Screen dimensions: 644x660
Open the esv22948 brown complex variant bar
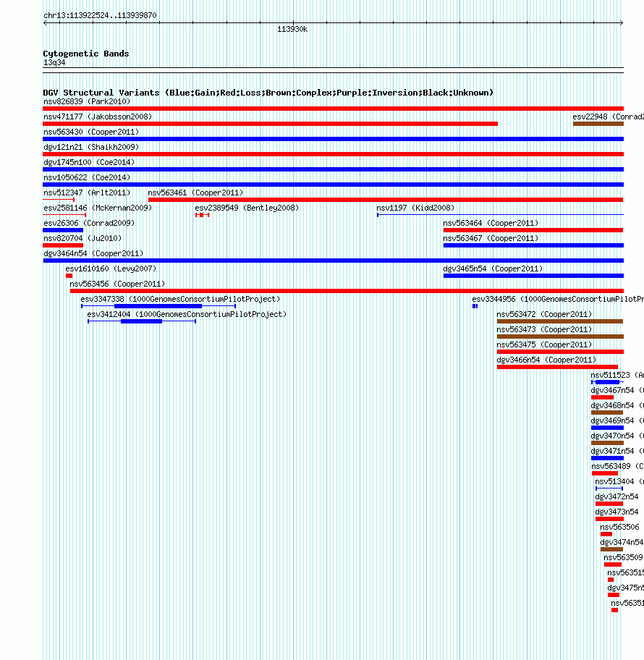pos(598,124)
